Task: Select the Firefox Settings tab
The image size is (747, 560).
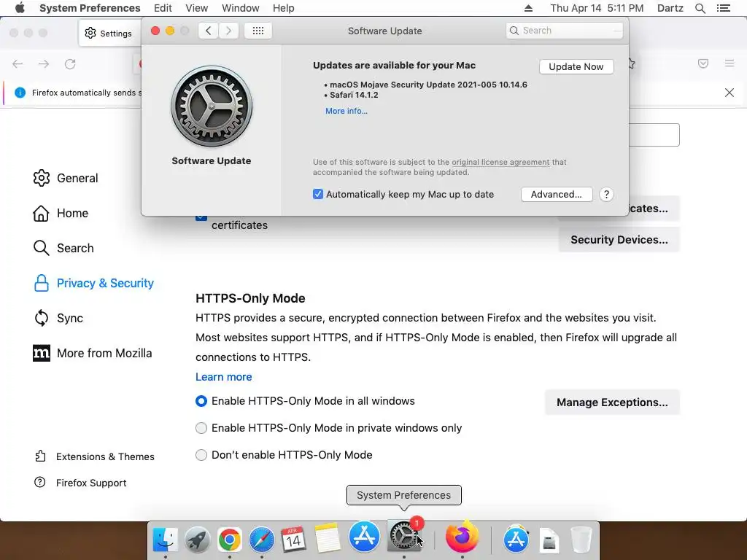Action: coord(109,33)
